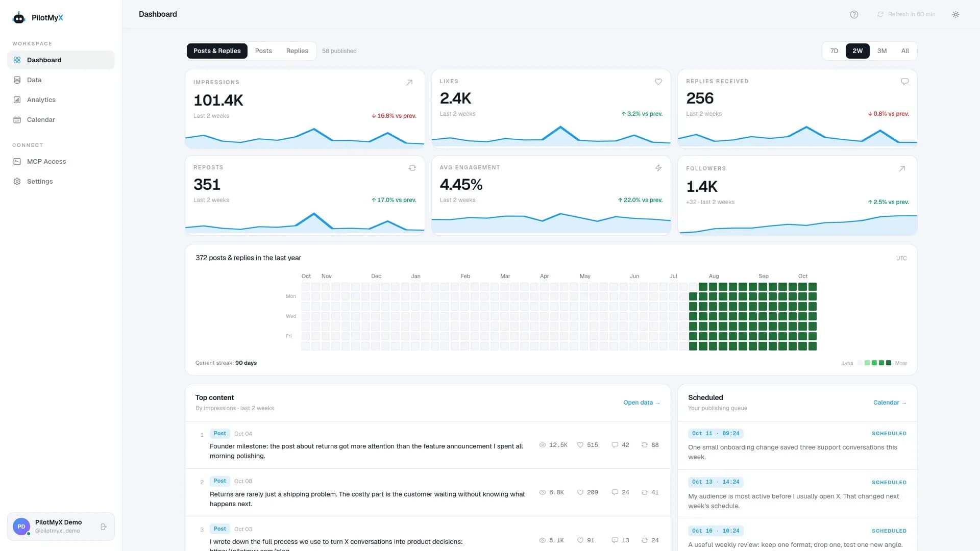The height and width of the screenshot is (551, 980).
Task: Click the Calendar icon in sidebar
Action: coord(17,120)
